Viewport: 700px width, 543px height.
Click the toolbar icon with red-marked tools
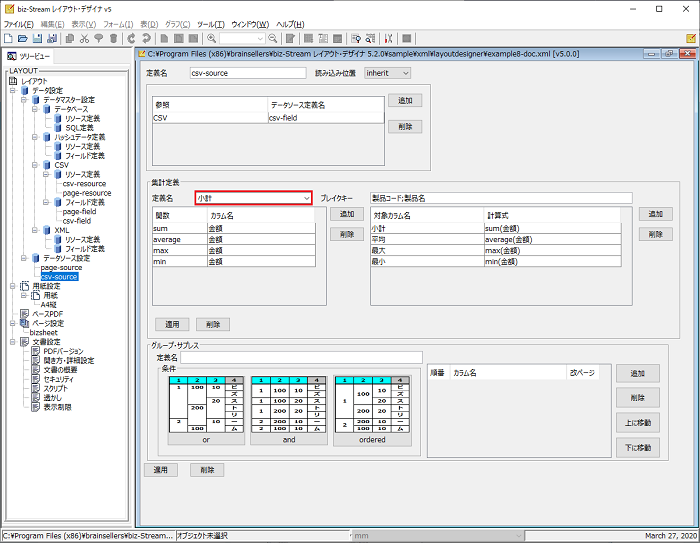click(x=388, y=38)
